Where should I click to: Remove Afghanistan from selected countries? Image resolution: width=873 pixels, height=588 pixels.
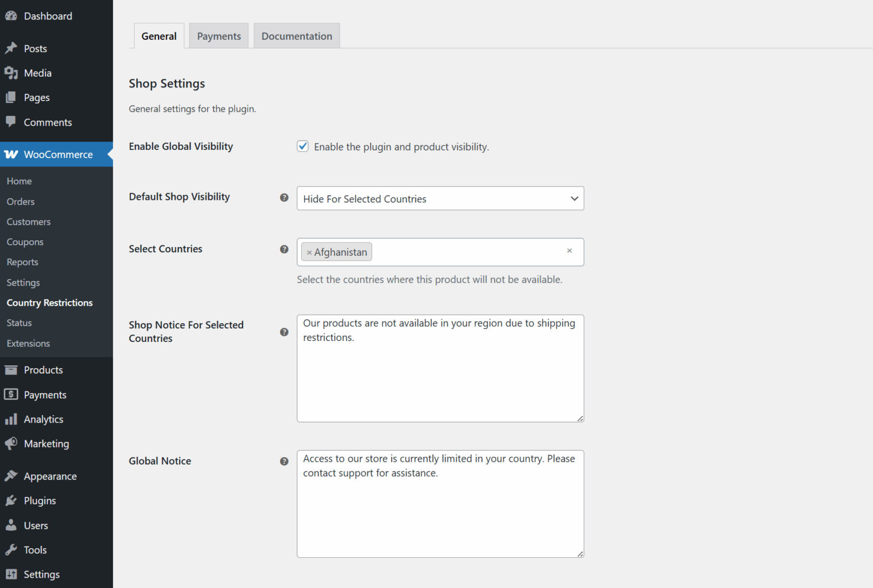pos(310,252)
